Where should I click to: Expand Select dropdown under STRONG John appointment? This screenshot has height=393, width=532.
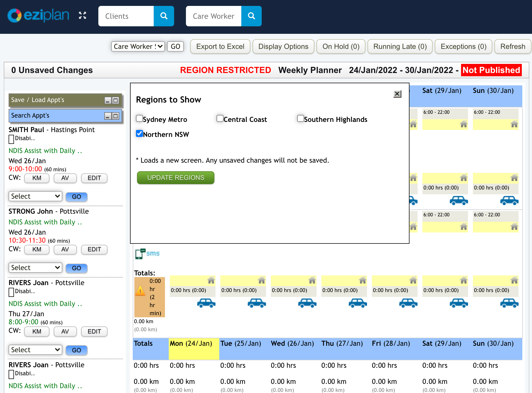coord(35,268)
